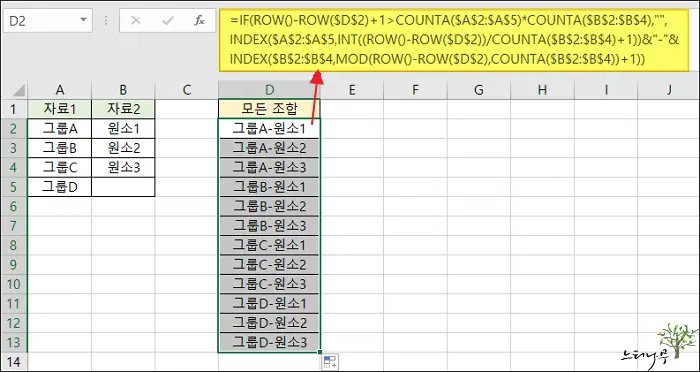
Task: Select empty bordered cell B5
Action: [123, 187]
